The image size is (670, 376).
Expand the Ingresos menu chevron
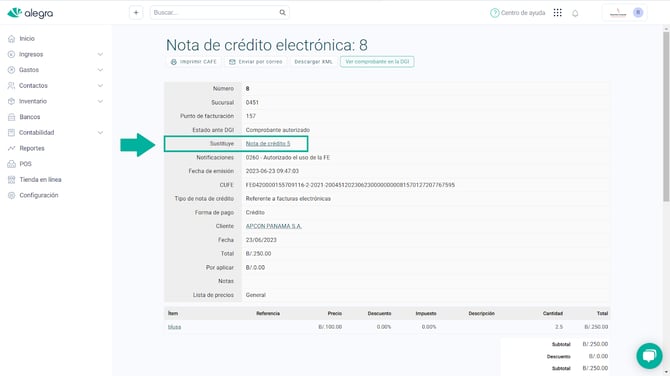point(100,54)
